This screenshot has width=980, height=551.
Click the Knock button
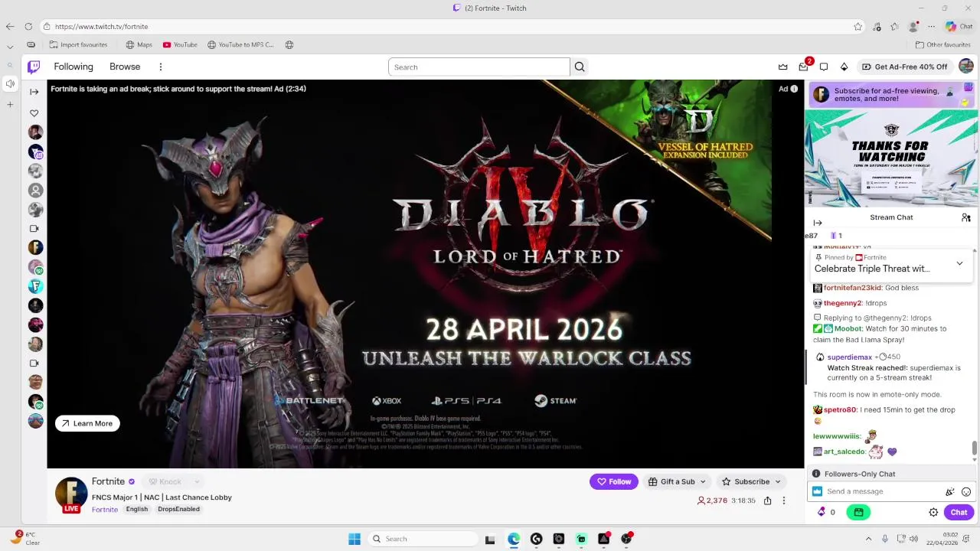165,481
